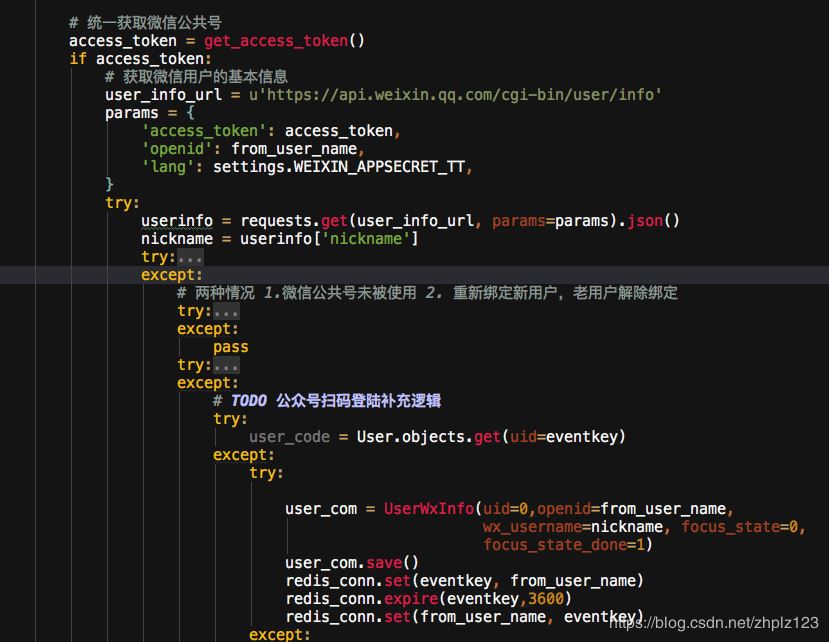Select the access_token dictionary key
The height and width of the screenshot is (642, 829).
[200, 130]
